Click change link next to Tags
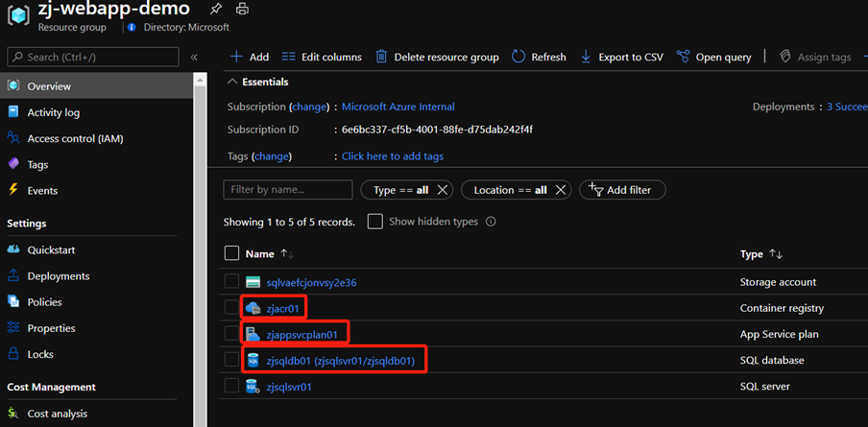The width and height of the screenshot is (868, 427). (271, 156)
